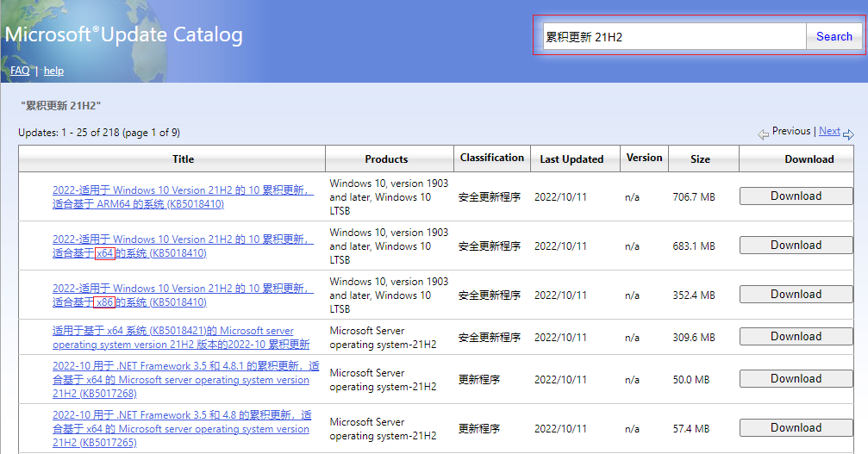Go to the Next results page
The width and height of the screenshot is (868, 454).
tap(829, 131)
